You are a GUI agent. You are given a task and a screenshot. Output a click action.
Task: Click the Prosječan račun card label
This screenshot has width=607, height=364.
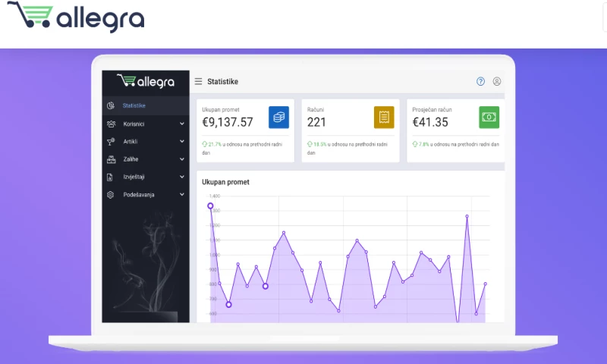click(432, 110)
